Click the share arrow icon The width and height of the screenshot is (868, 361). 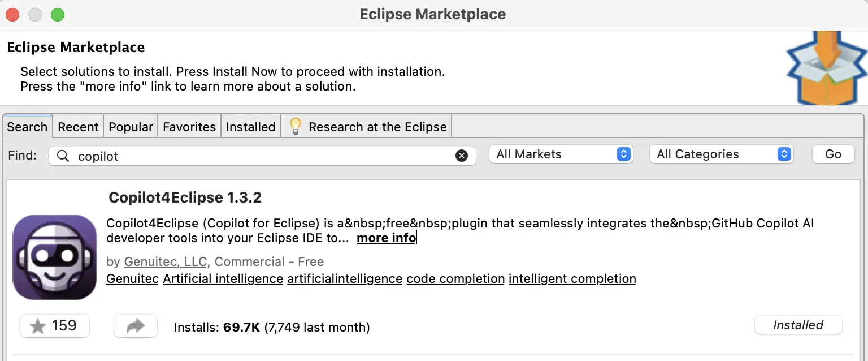tap(135, 326)
